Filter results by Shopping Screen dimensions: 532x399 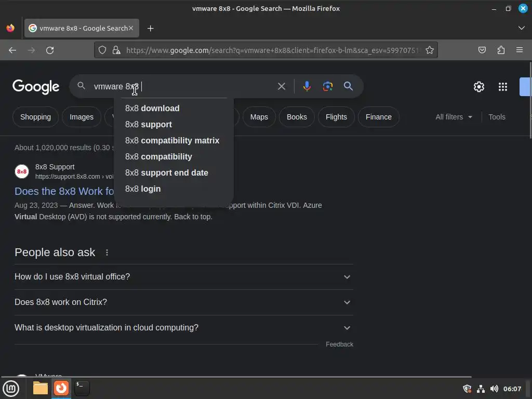36,117
